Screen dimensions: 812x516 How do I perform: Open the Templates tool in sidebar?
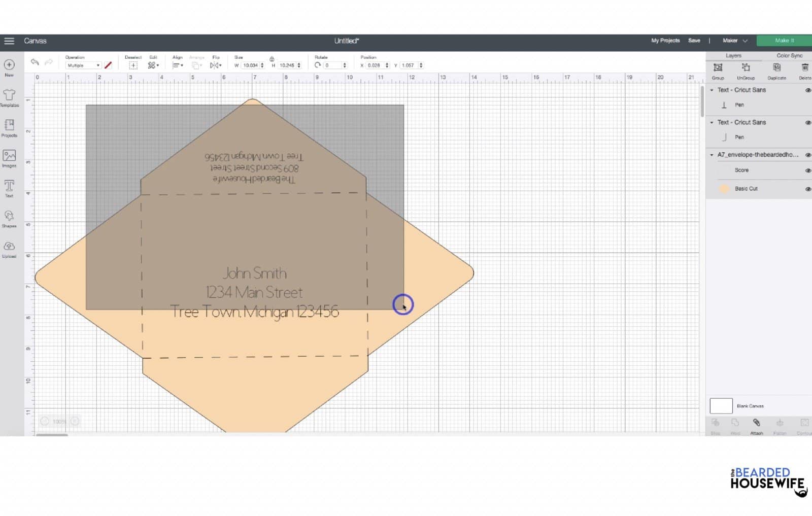pos(9,97)
